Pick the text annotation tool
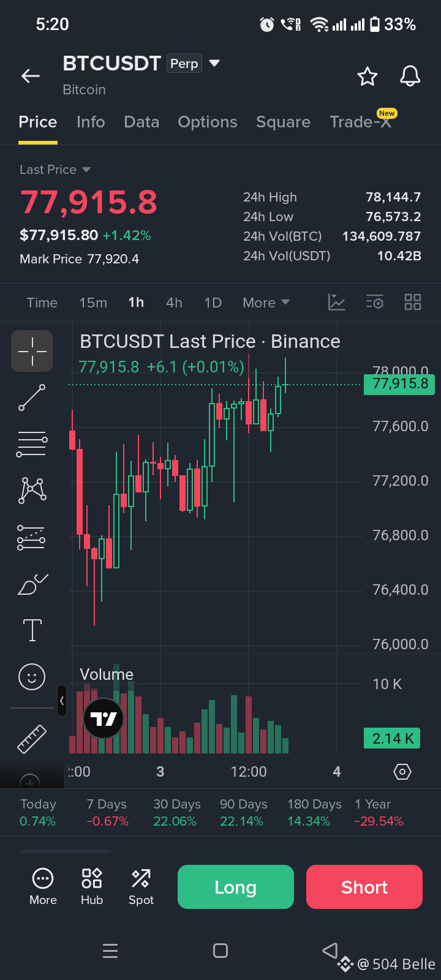The width and height of the screenshot is (441, 980). tap(32, 630)
